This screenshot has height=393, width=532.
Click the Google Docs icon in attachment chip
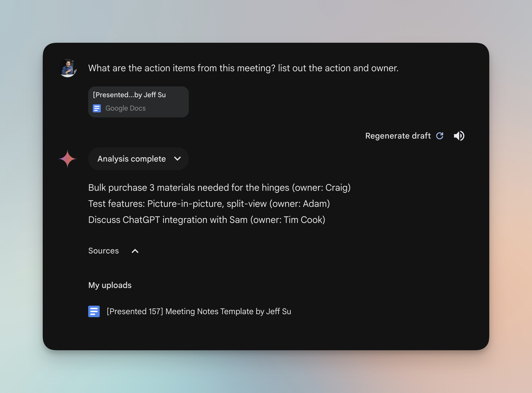(x=97, y=108)
